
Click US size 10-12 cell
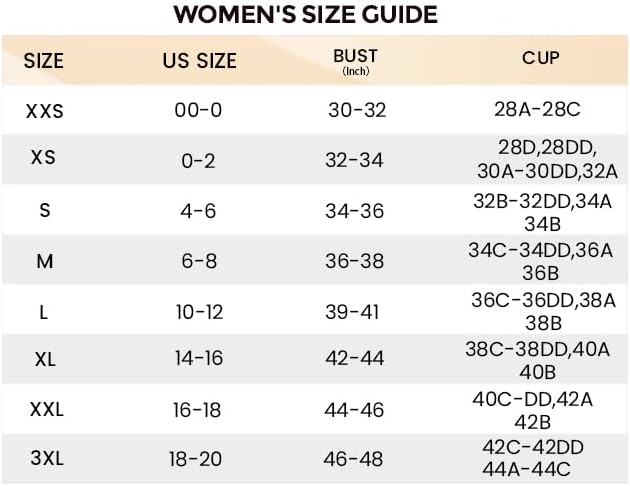pos(198,312)
